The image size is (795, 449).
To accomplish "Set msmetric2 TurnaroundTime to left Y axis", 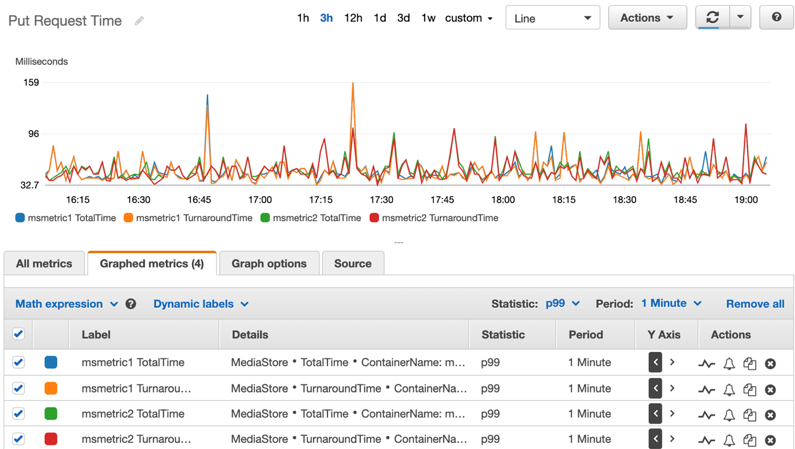I will (655, 438).
